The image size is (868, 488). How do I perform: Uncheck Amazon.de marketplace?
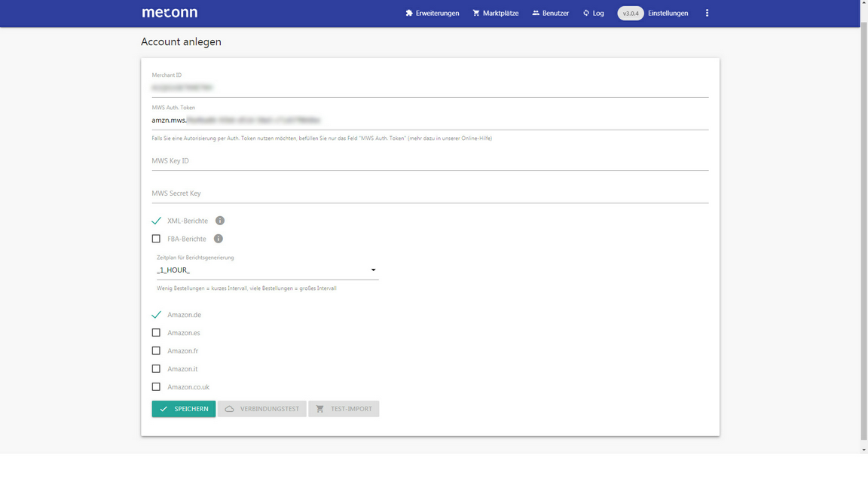(x=156, y=315)
